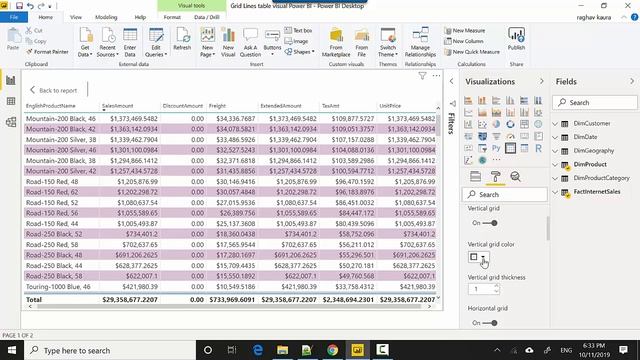Screen dimensions: 640x360
Task: Switch to Data view in left sidebar
Action: click(11, 101)
